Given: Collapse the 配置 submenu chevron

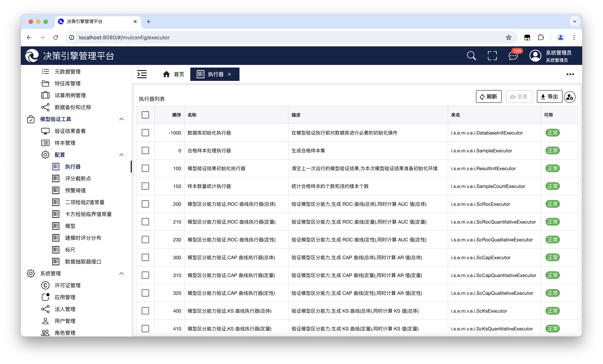Looking at the screenshot, I should point(121,155).
